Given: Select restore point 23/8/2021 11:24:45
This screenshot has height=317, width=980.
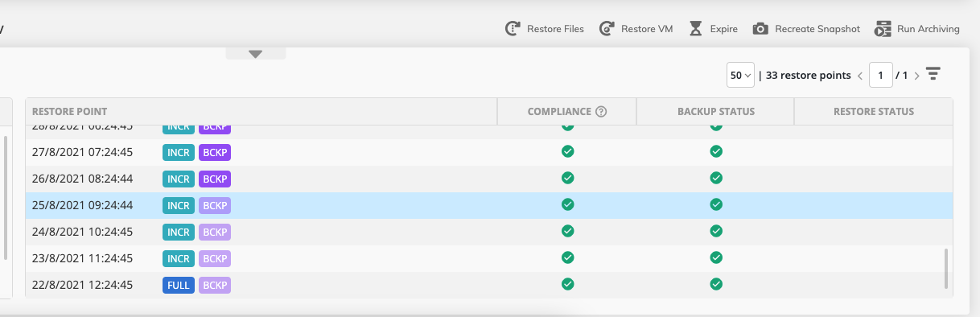Looking at the screenshot, I should tap(489, 258).
